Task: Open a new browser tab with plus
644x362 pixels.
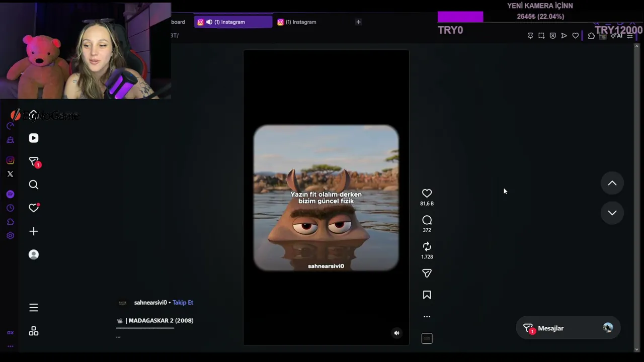Action: pyautogui.click(x=358, y=22)
